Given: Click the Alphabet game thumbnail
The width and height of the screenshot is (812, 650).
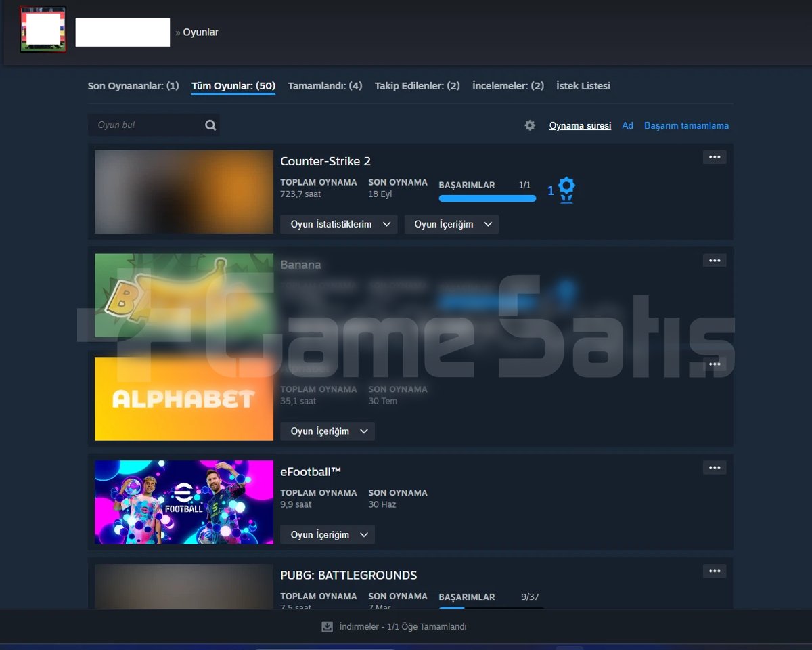Looking at the screenshot, I should 184,399.
